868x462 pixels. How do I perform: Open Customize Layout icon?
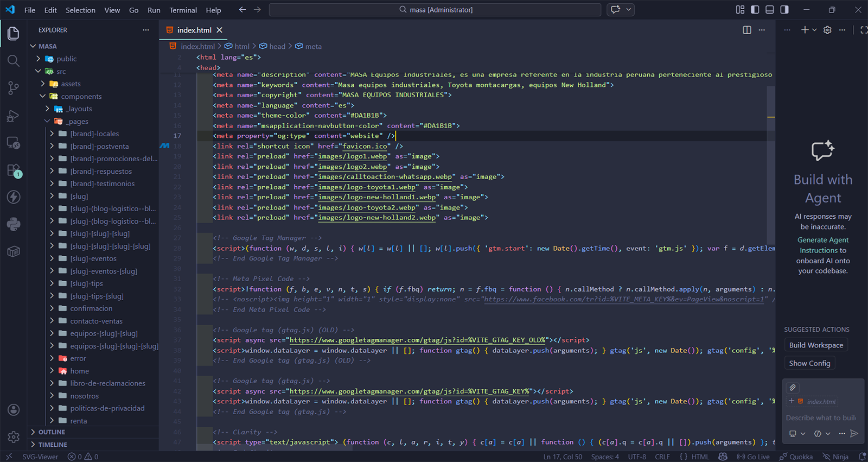740,10
